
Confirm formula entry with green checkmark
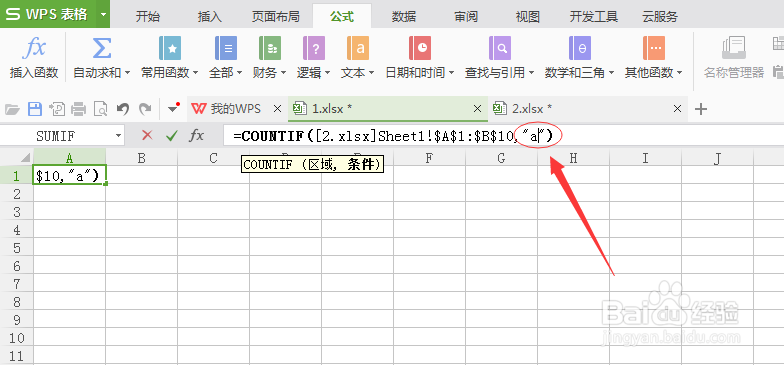click(172, 135)
